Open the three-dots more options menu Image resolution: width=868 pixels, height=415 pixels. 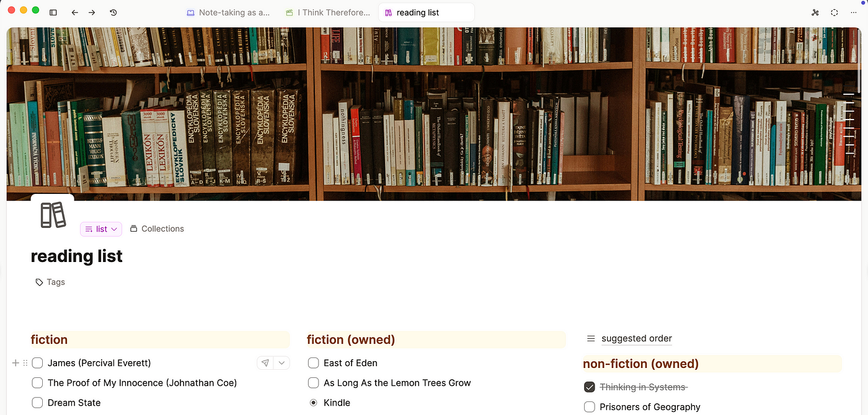854,12
